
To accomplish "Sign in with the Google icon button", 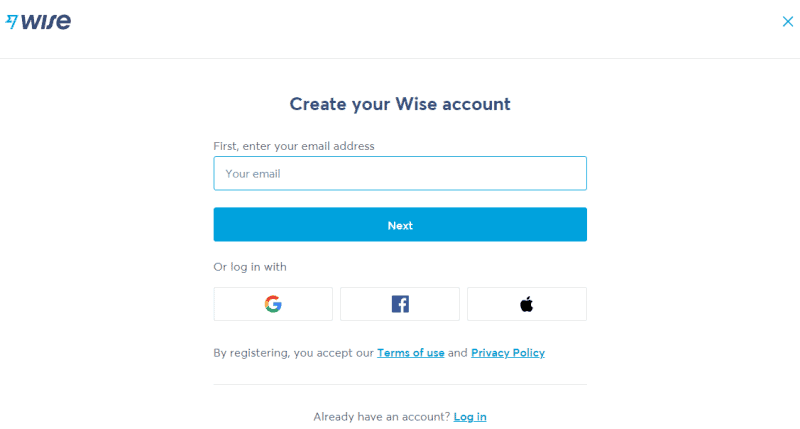I will pos(273,304).
